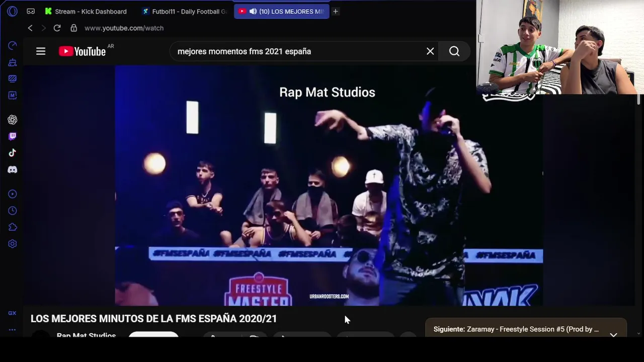The height and width of the screenshot is (362, 644).
Task: Open the Opera GX main menu logo
Action: [12, 11]
